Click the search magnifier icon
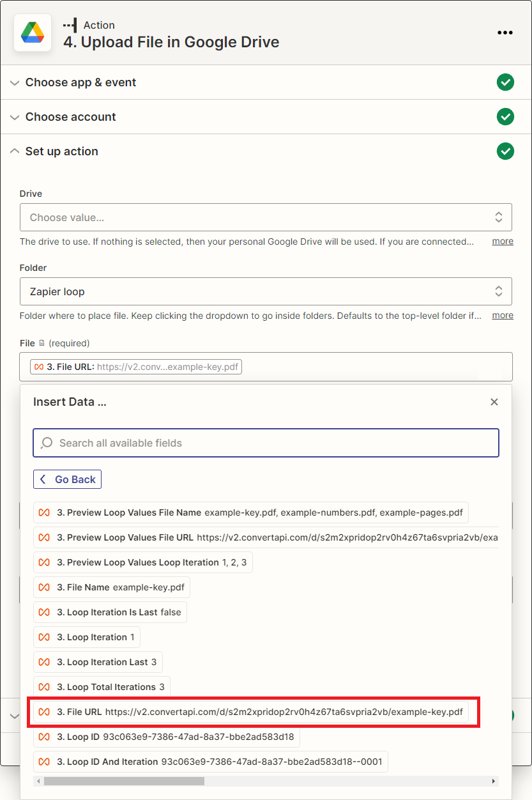This screenshot has width=532, height=800. point(47,443)
